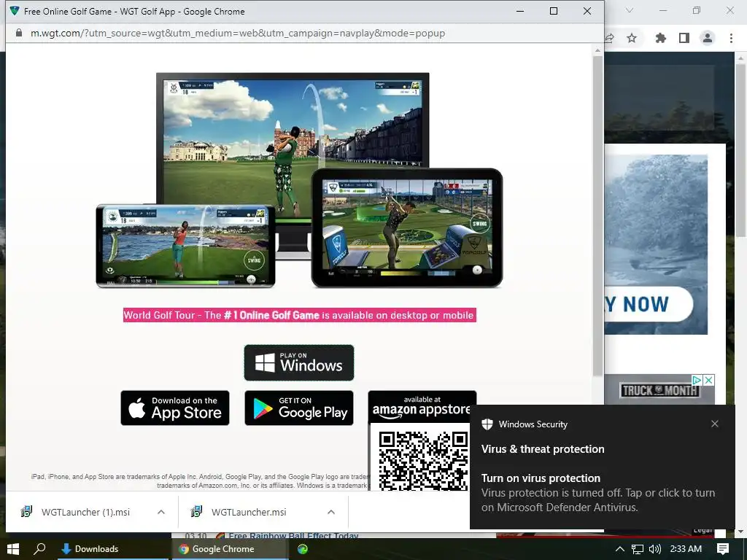Click the popup page vertical scrollbar
Viewport: 747px width, 560px height.
[597, 217]
